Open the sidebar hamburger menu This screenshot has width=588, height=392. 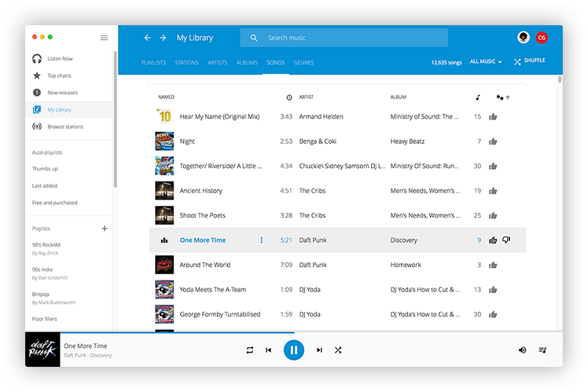[x=104, y=37]
